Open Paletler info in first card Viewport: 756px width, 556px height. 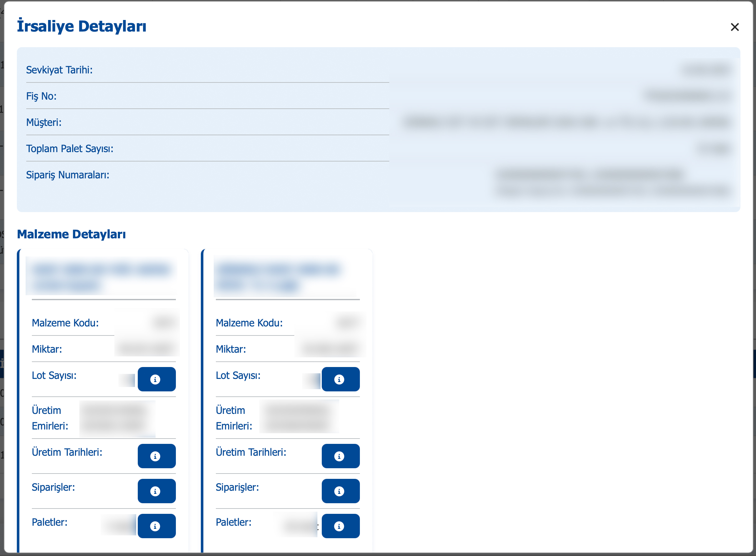[157, 526]
